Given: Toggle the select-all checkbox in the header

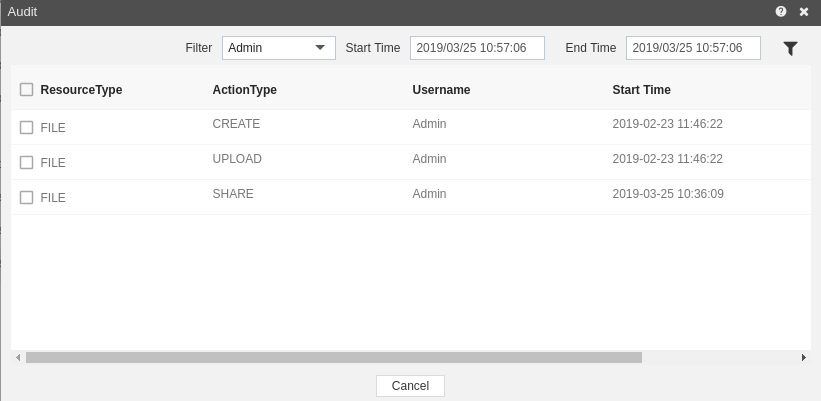Looking at the screenshot, I should 26,90.
